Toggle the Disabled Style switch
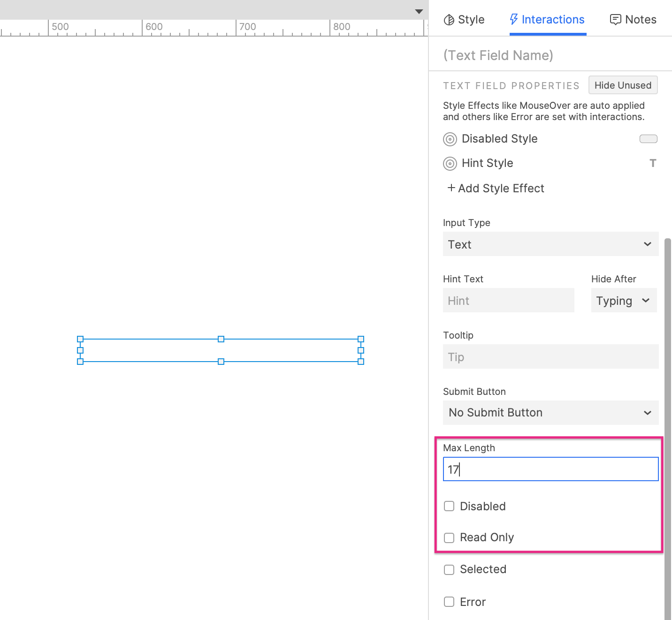This screenshot has width=672, height=620. click(648, 139)
